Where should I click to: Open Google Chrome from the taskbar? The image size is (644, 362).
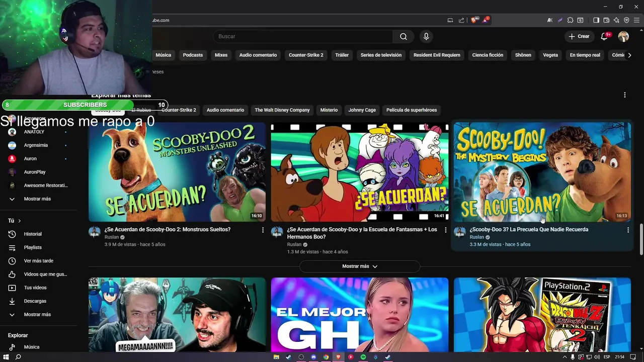coord(326,357)
